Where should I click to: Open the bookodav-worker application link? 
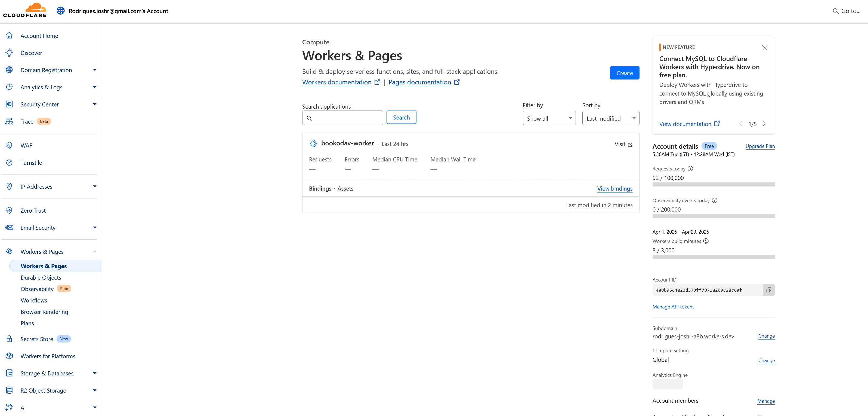point(347,143)
